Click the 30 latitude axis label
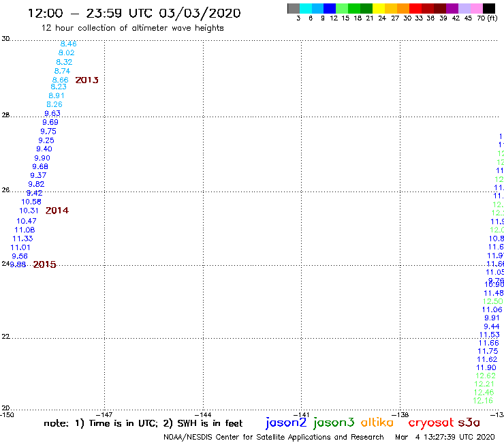The width and height of the screenshot is (504, 443). click(x=5, y=39)
